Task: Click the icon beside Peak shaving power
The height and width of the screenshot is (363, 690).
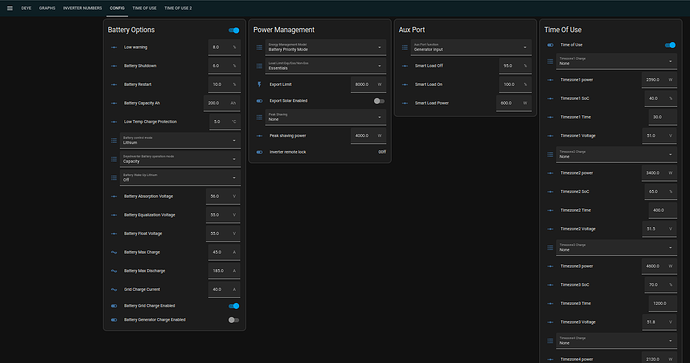Action: tap(259, 136)
